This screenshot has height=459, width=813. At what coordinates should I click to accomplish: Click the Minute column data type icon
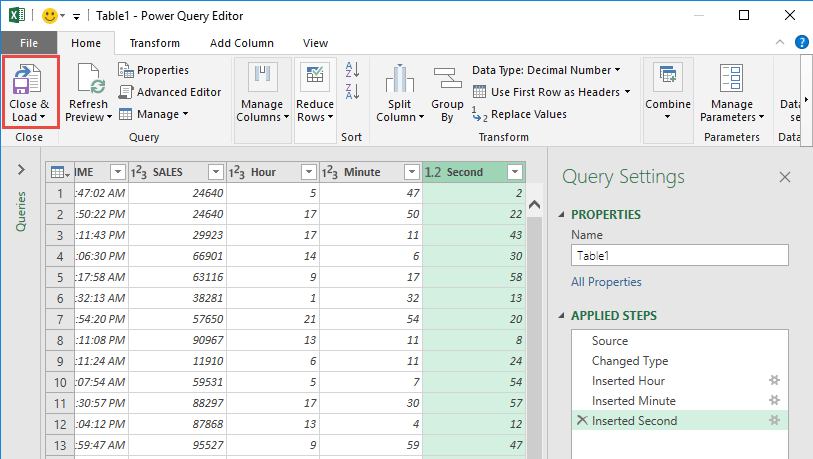pyautogui.click(x=329, y=172)
